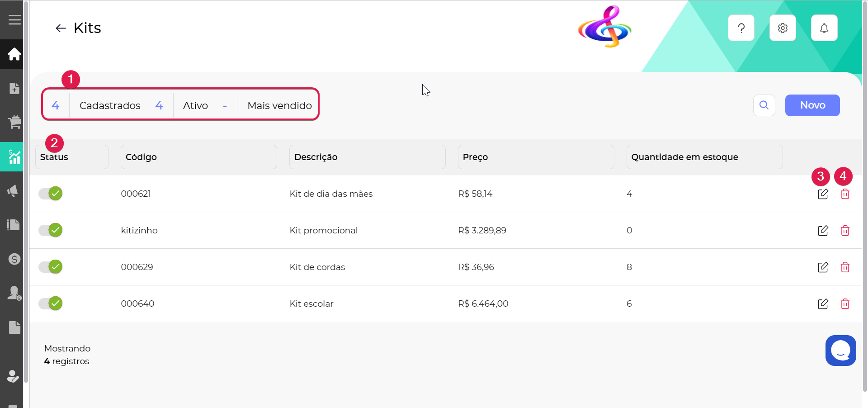Click the Descrição column header field
The width and height of the screenshot is (868, 408).
pyautogui.click(x=367, y=157)
